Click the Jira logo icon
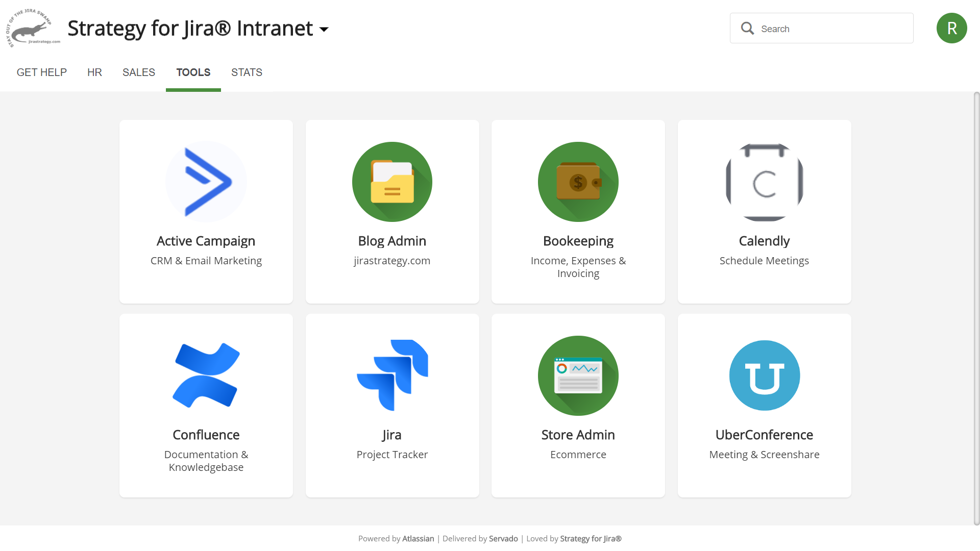980x551 pixels. point(392,375)
